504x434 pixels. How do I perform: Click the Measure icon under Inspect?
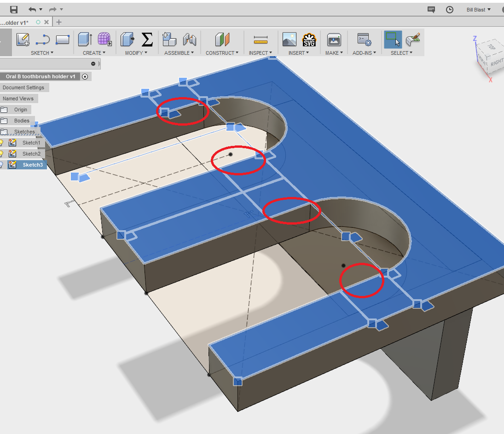click(260, 41)
